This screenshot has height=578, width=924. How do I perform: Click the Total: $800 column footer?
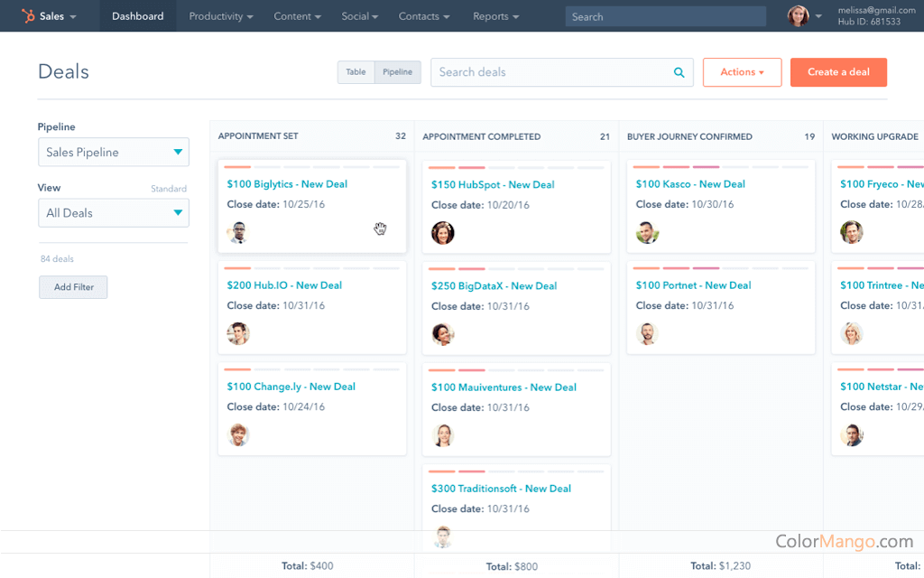[512, 567]
